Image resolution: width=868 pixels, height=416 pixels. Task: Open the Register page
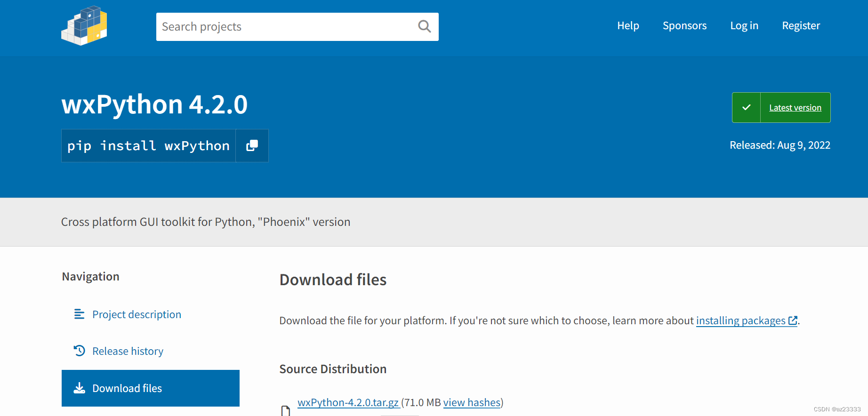[801, 26]
